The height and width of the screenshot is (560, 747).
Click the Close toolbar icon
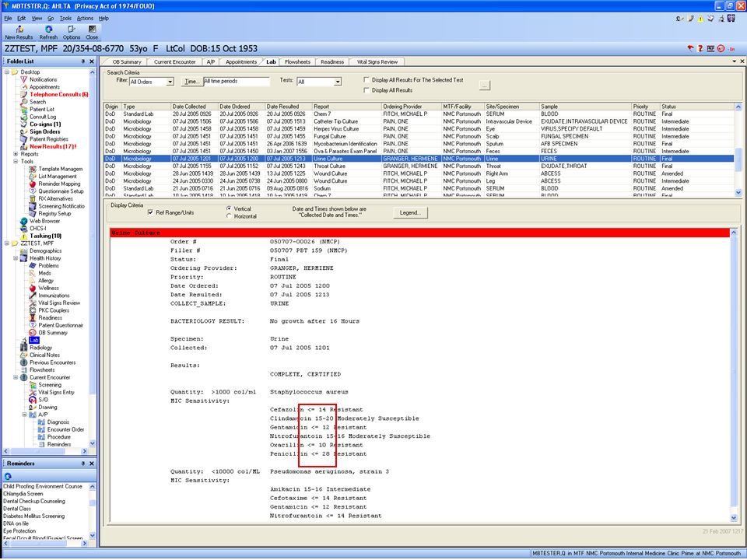point(92,33)
